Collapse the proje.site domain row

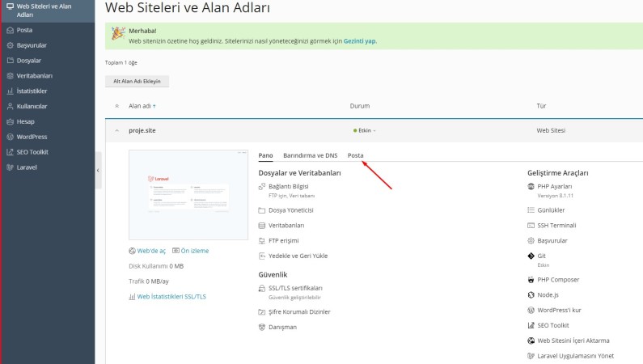tap(116, 130)
